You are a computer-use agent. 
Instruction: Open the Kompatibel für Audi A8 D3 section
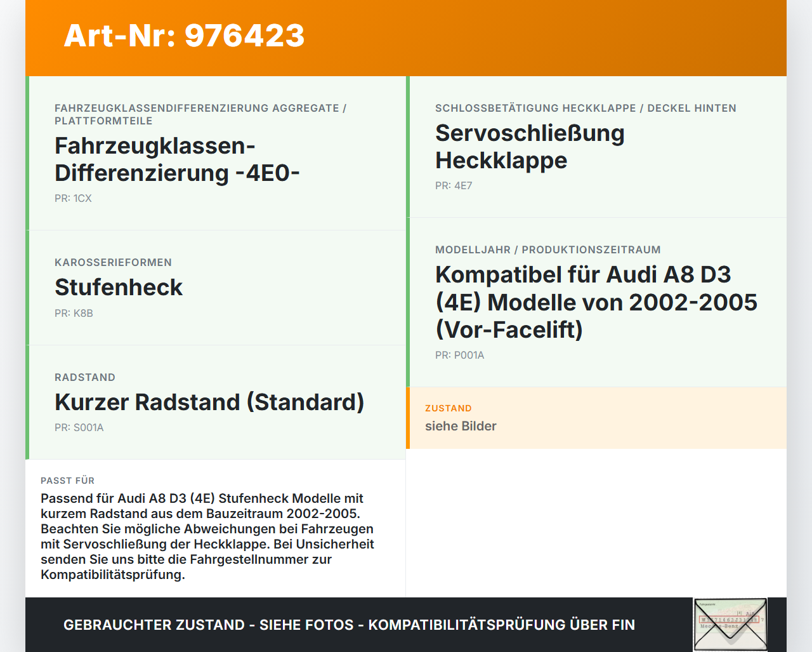point(596,302)
